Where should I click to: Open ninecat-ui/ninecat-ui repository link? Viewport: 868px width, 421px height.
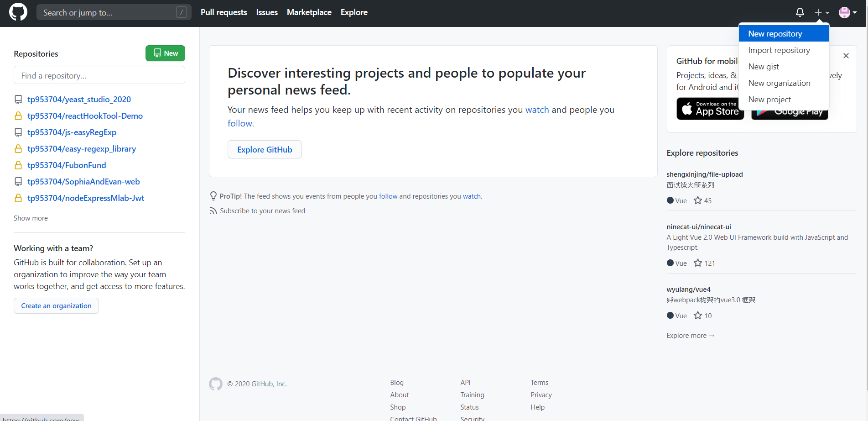pos(698,227)
